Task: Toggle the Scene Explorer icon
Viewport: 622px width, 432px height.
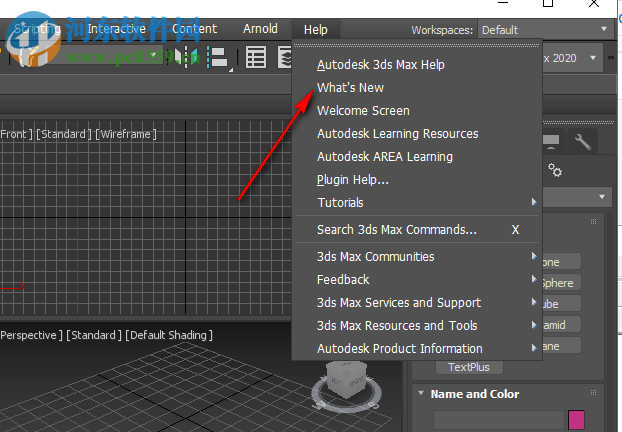Action: pyautogui.click(x=256, y=58)
